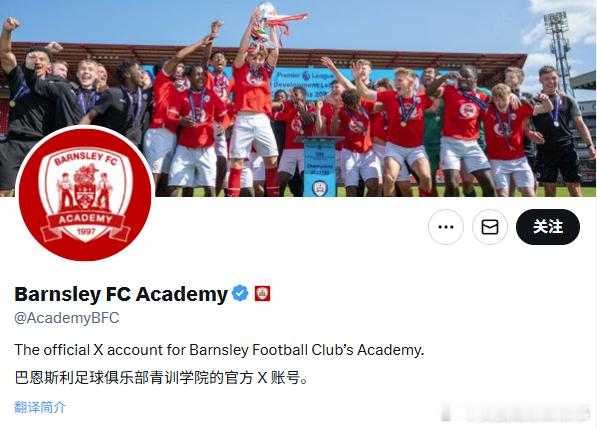Select the @AcademyBFC handle text
Screen dimensions: 597x429
tap(67, 318)
